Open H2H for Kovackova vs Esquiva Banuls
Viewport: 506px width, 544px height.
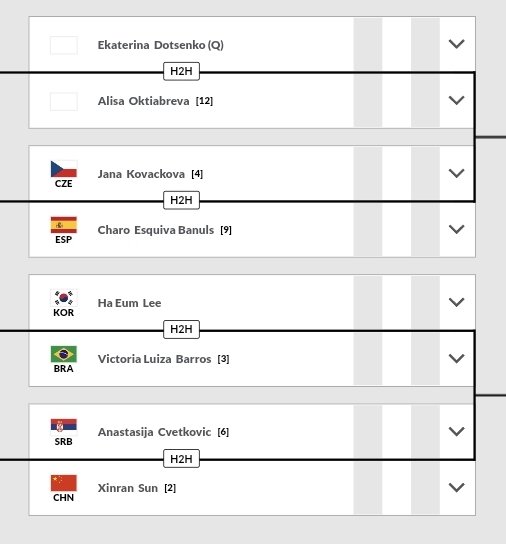(x=181, y=200)
